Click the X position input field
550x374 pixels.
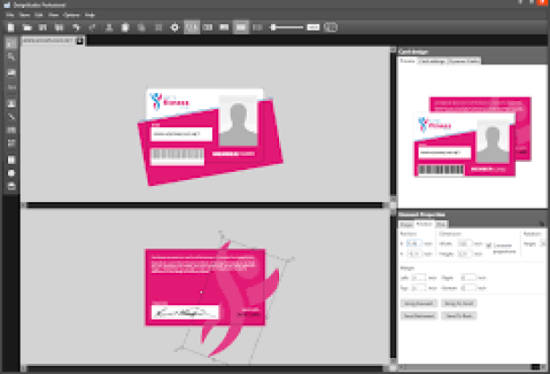(414, 243)
